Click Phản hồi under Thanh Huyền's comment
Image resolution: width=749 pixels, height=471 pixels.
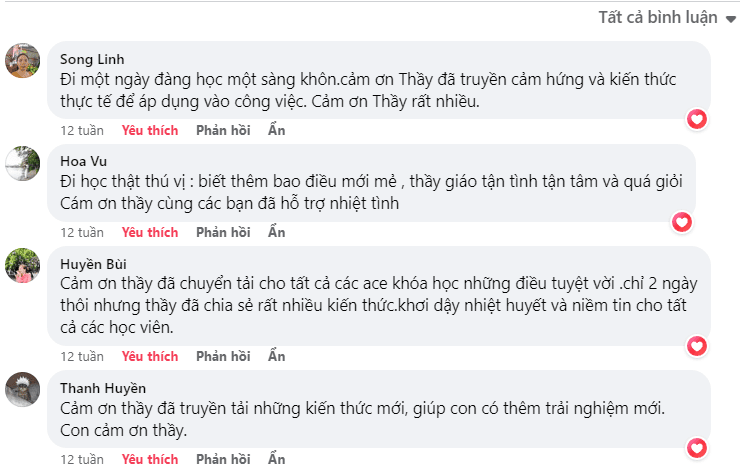pos(223,459)
